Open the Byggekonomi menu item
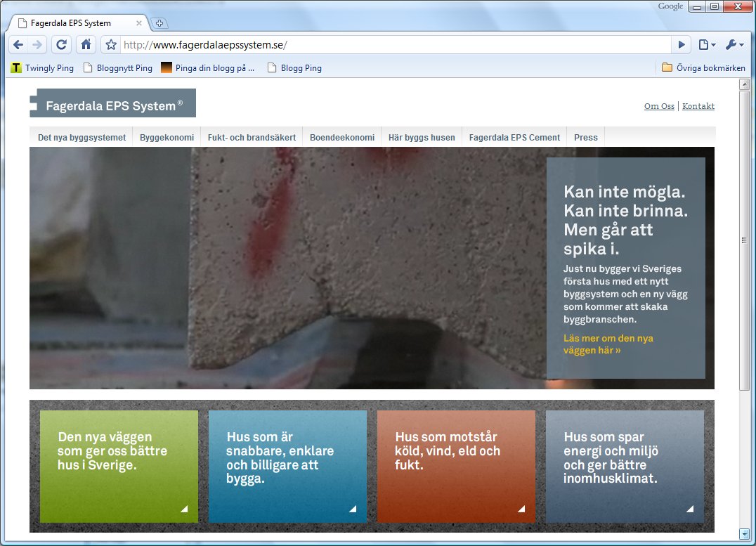This screenshot has height=546, width=756. click(x=167, y=138)
